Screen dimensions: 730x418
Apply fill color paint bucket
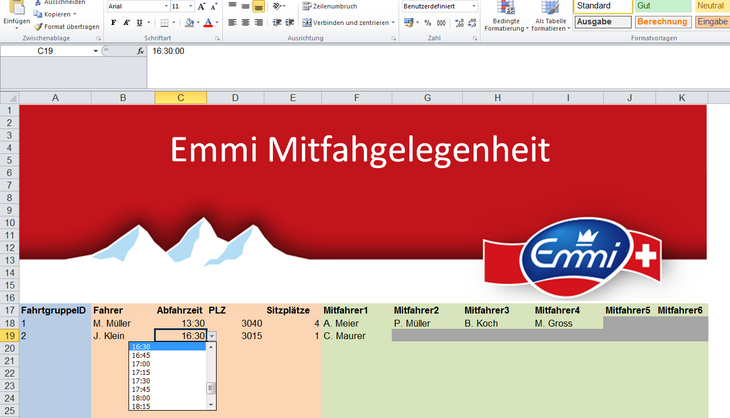[x=189, y=22]
